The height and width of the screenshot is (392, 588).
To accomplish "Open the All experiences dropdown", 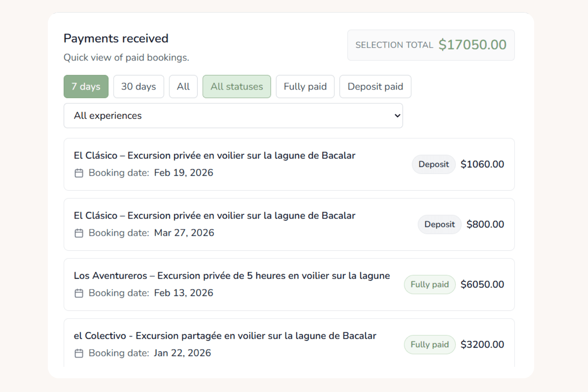I will [x=233, y=116].
